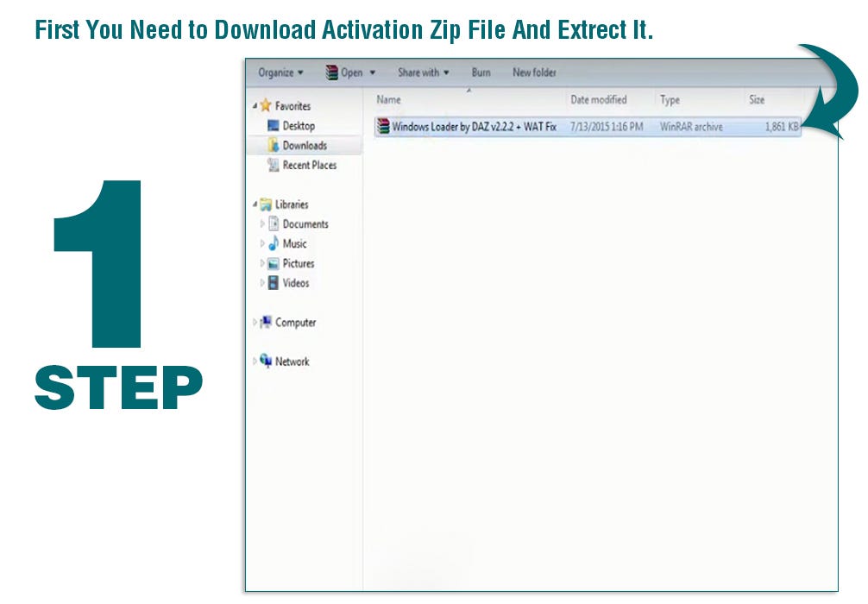Click New folder on the toolbar
Image resolution: width=868 pixels, height=604 pixels.
(534, 72)
